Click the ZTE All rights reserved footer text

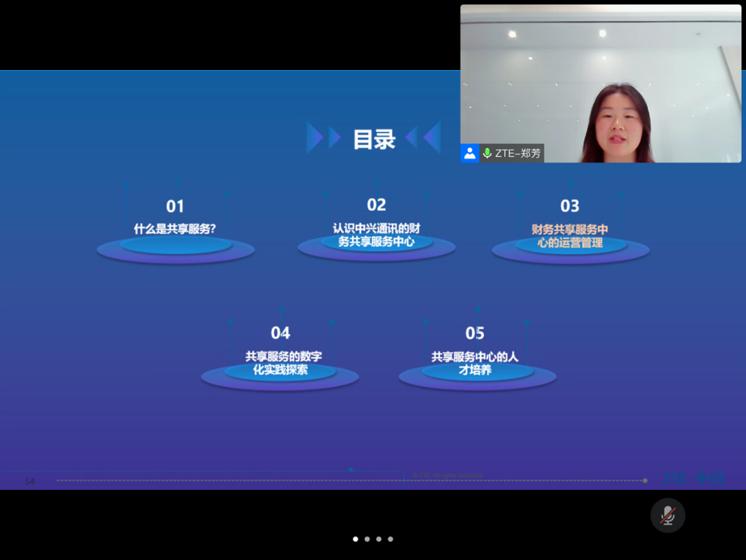447,476
